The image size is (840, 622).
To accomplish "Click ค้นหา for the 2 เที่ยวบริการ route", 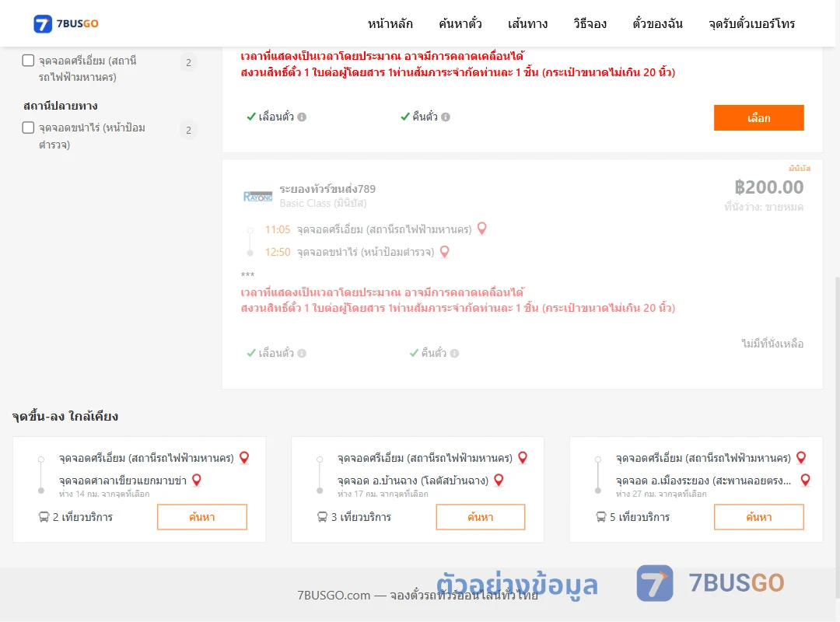I will [x=202, y=517].
